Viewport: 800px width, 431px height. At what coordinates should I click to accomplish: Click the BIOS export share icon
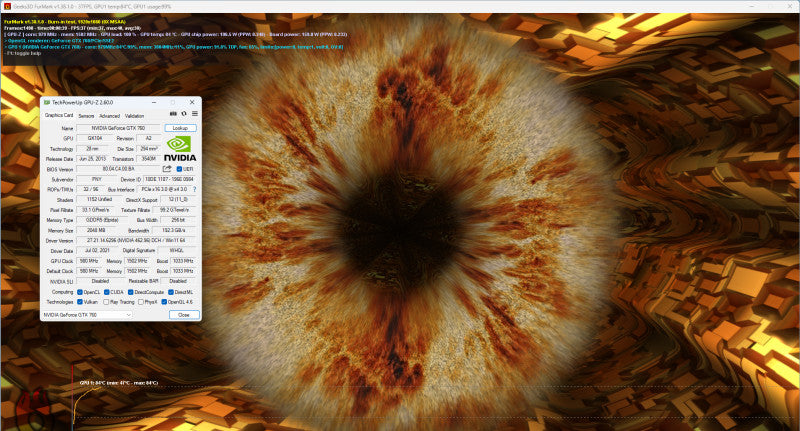click(167, 169)
